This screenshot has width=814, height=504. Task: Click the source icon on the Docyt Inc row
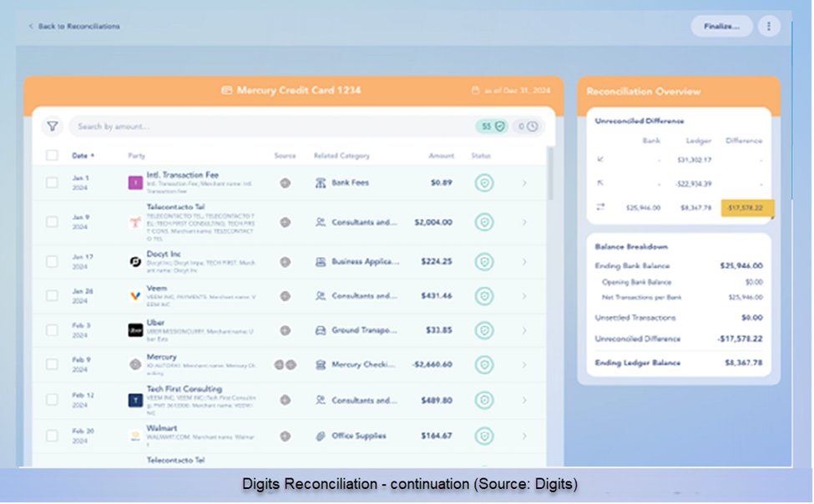pos(285,262)
